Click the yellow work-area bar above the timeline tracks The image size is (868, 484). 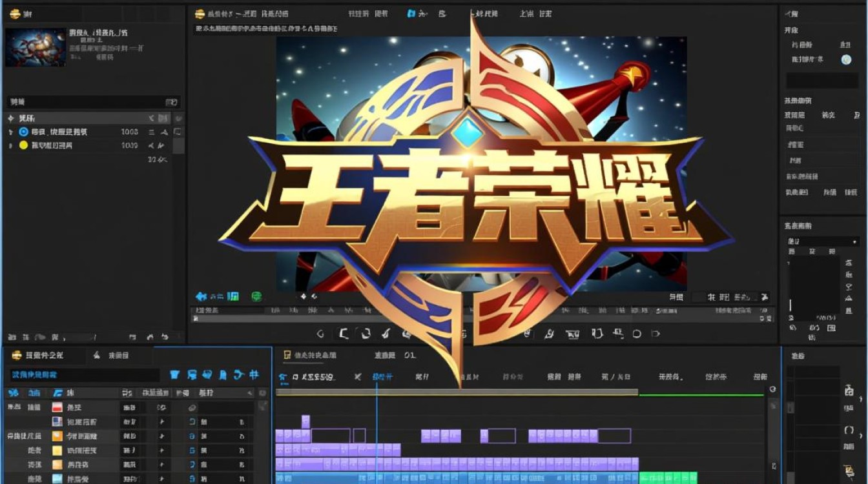457,392
